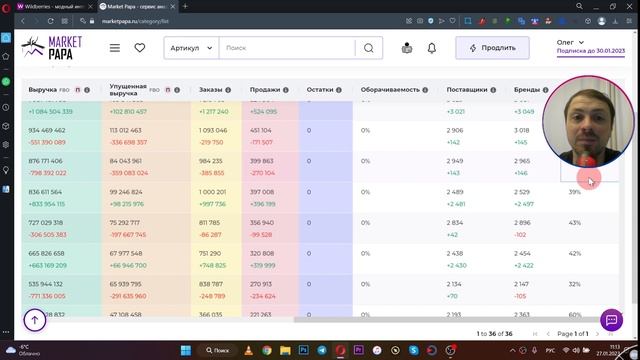Click the gift icon beside the bell
The height and width of the screenshot is (360, 640).
(x=407, y=48)
